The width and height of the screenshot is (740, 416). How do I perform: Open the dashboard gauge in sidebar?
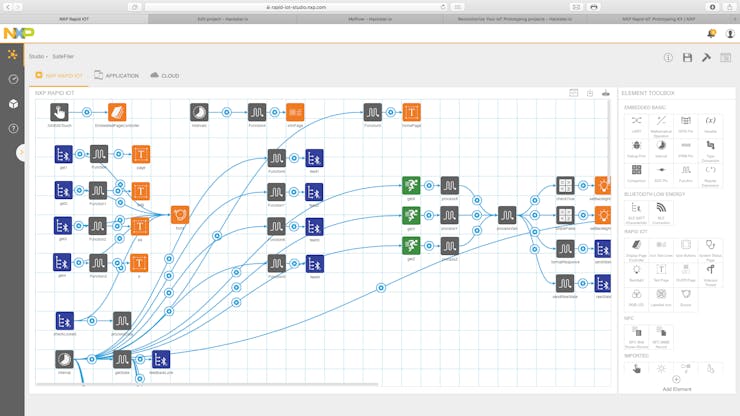pyautogui.click(x=13, y=79)
